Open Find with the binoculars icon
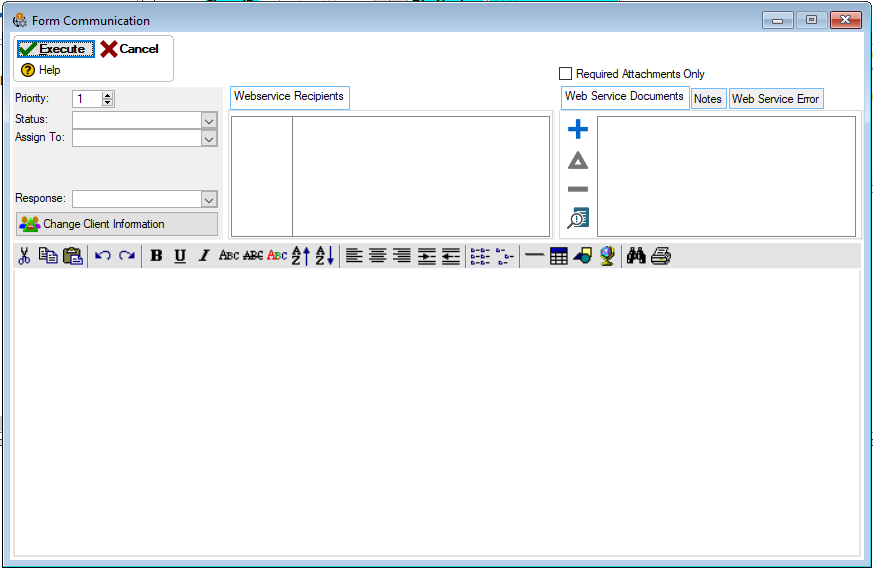Image resolution: width=873 pixels, height=568 pixels. pos(636,256)
